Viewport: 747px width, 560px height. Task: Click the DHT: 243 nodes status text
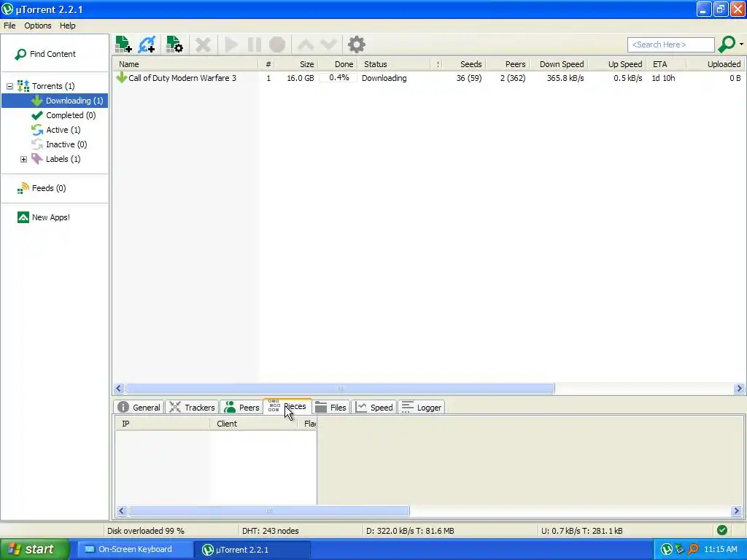click(x=270, y=531)
